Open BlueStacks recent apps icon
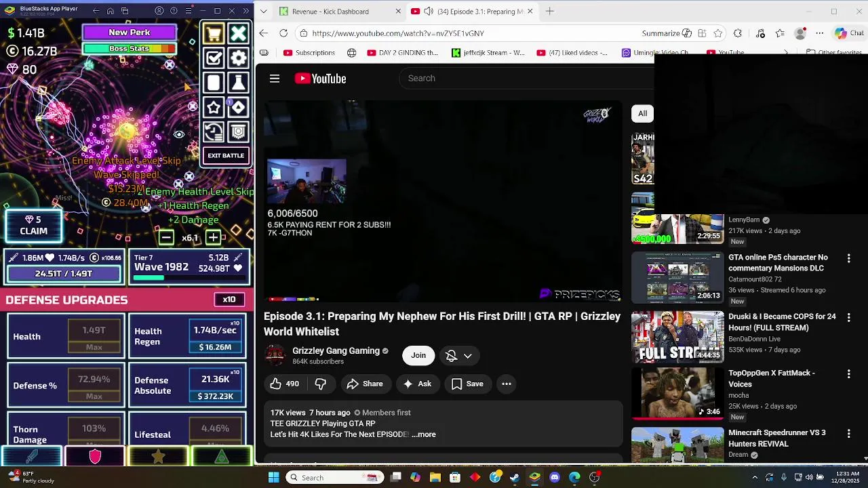868x488 pixels. [x=125, y=11]
